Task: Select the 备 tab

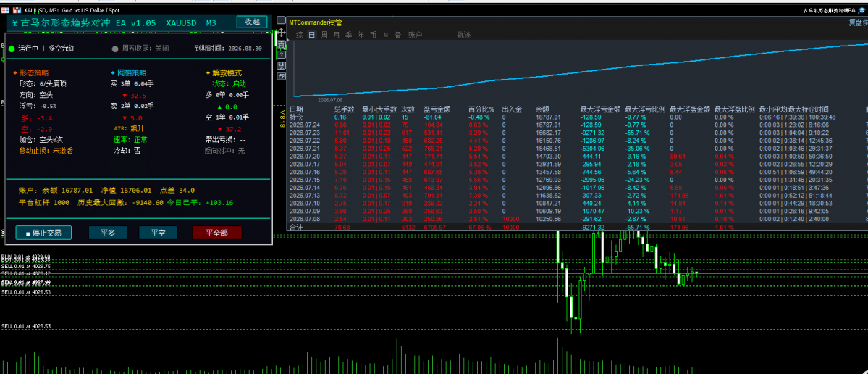Action: (397, 35)
